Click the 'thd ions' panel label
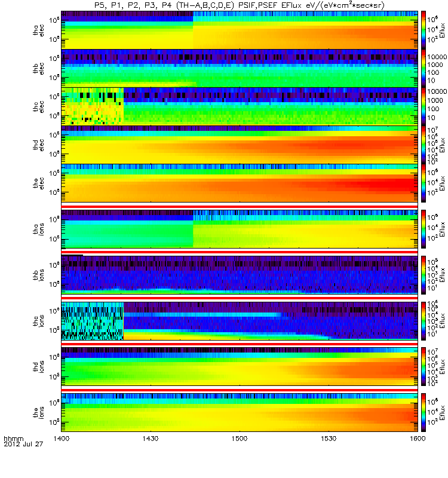 tap(39, 367)
